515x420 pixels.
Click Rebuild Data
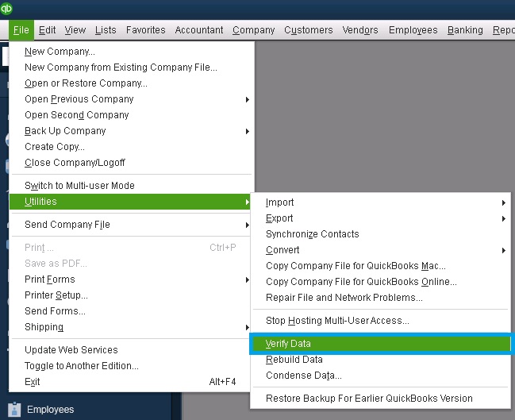[380, 360]
